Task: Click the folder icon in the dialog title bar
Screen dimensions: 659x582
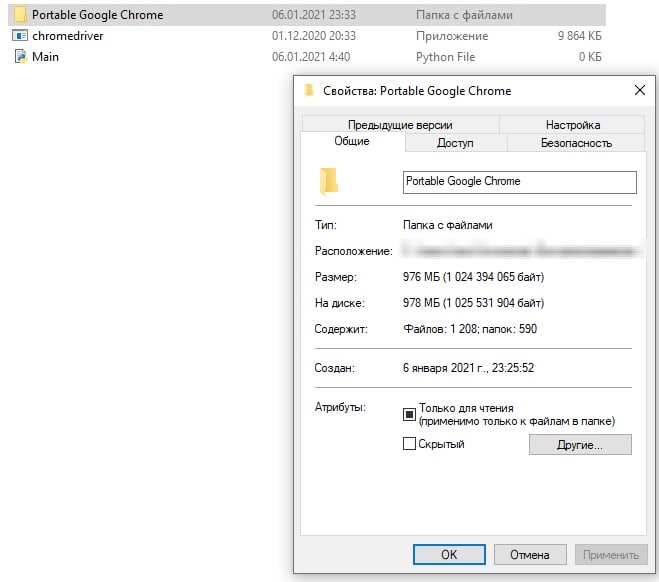Action: click(309, 90)
